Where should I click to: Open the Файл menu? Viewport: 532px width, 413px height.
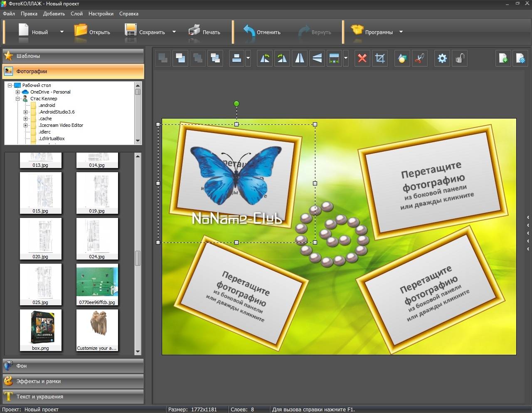(x=9, y=14)
